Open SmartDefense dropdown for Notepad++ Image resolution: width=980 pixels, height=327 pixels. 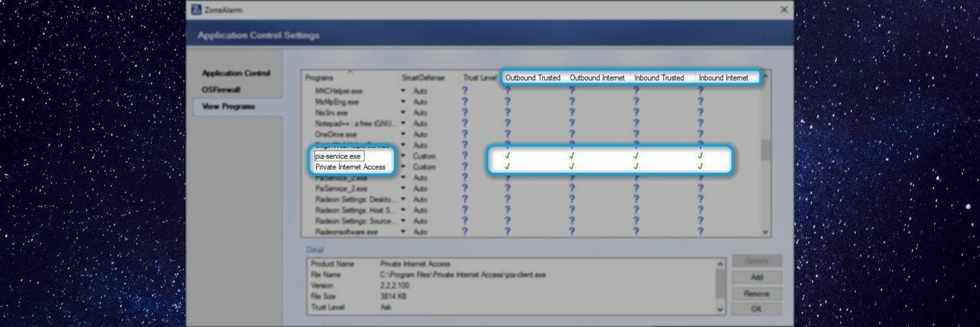point(404,124)
